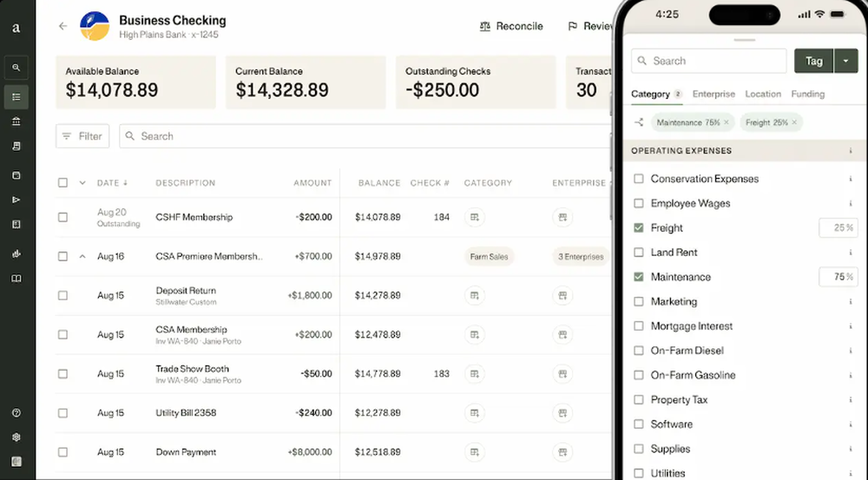Click enterprise icon for Deposit Return row
This screenshot has height=480, width=868.
click(562, 295)
